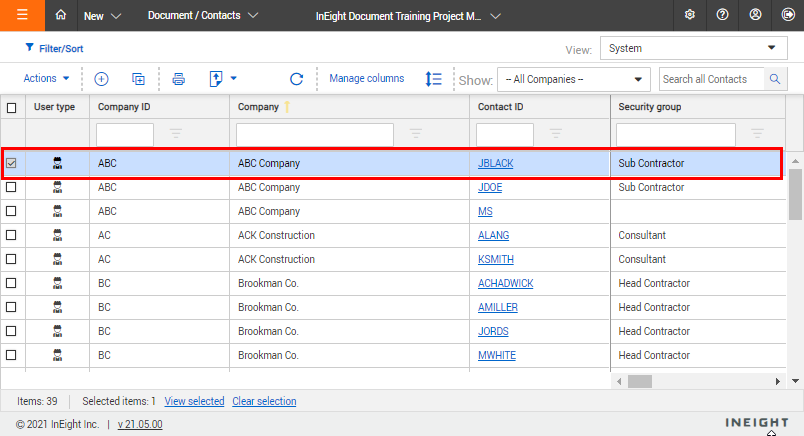Click the horizontal scrollbar right arrow
The height and width of the screenshot is (436, 804).
tap(777, 381)
